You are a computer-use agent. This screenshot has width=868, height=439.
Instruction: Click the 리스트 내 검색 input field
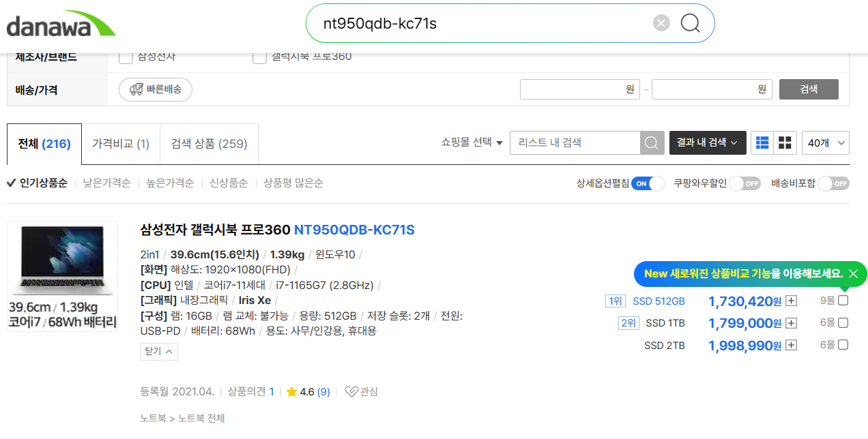575,143
